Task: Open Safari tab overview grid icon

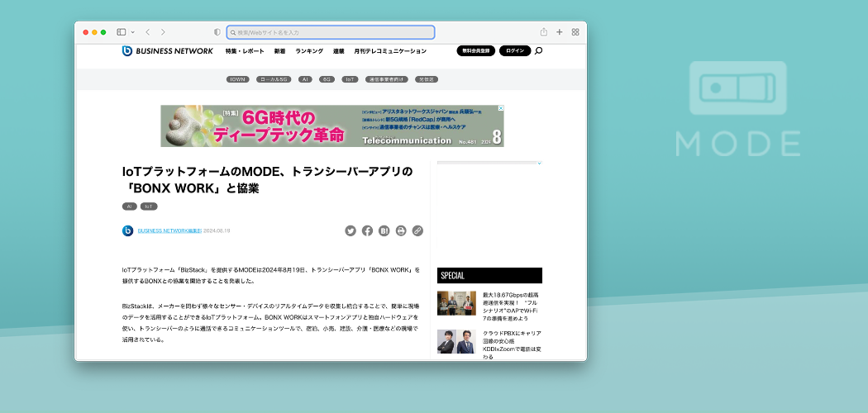Action: point(575,32)
